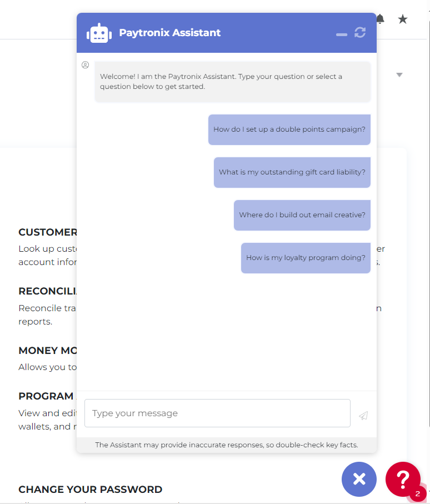Image resolution: width=430 pixels, height=504 pixels.
Task: Click the welcome message text
Action: click(x=221, y=81)
